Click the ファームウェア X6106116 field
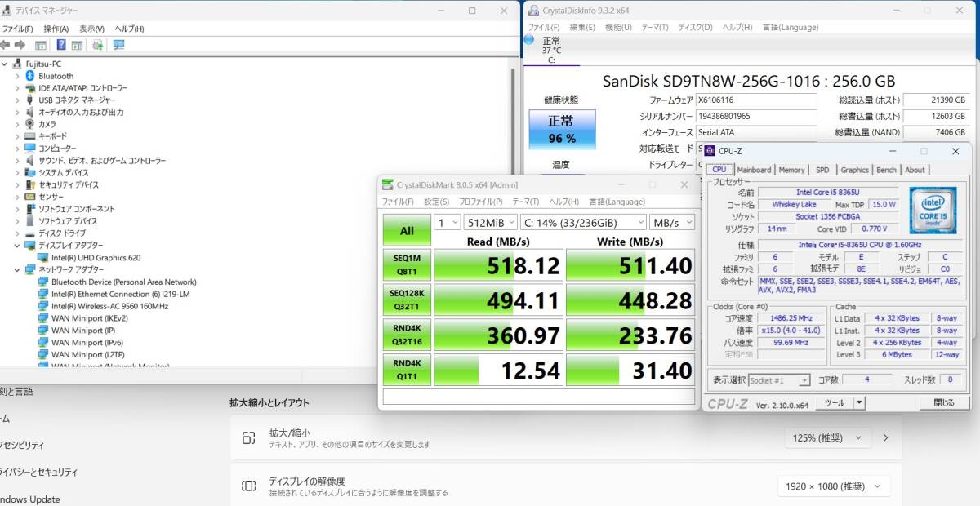 [755, 100]
